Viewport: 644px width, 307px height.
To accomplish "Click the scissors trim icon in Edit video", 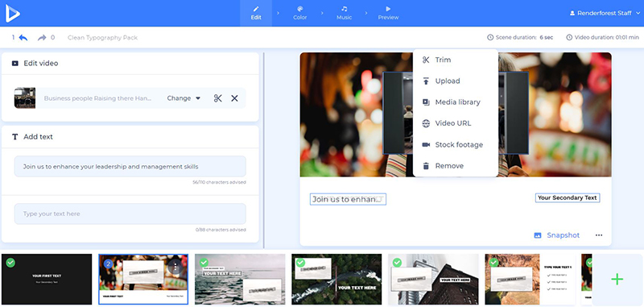I will [x=217, y=98].
